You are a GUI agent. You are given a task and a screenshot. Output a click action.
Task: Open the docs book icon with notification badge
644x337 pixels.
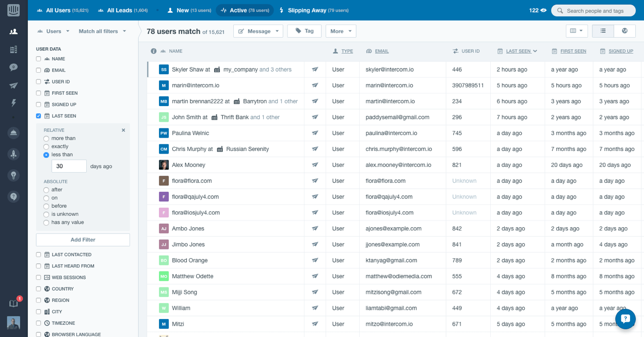[13, 304]
